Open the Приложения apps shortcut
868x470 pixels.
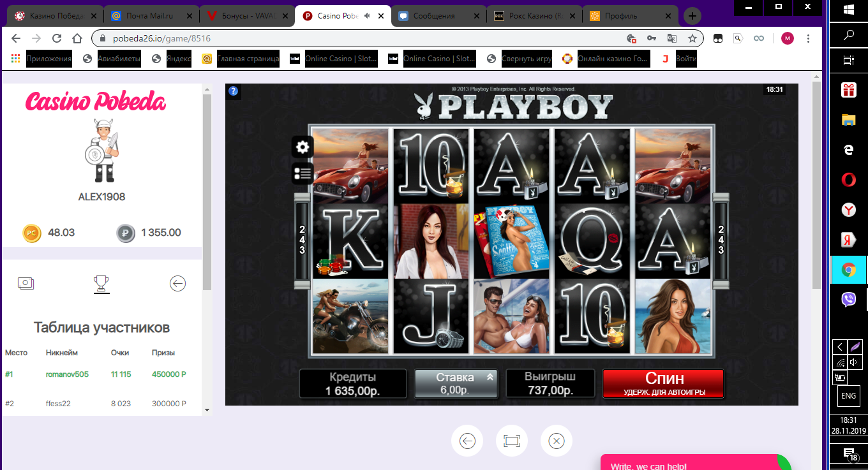pos(42,59)
